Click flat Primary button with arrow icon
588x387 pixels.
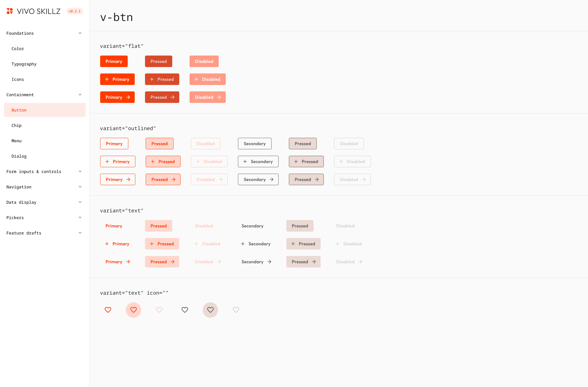117,97
